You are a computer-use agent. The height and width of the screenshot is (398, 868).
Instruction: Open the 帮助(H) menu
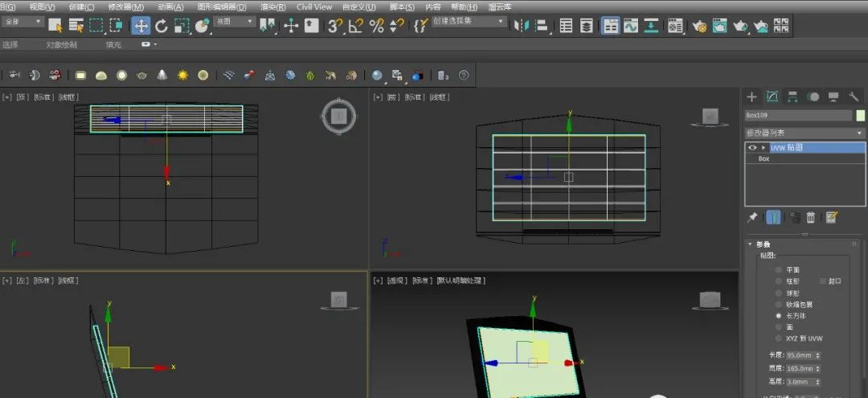[x=464, y=7]
